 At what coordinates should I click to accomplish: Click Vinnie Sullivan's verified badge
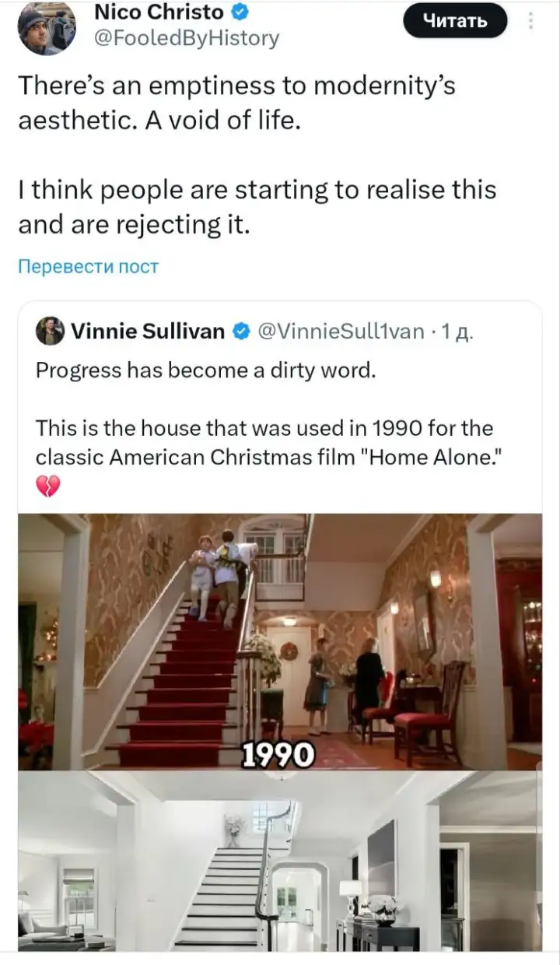pos(241,332)
